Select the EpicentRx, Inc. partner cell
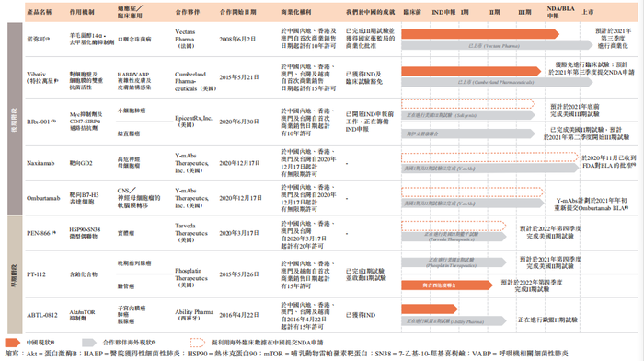Image resolution: width=644 pixels, height=361 pixels. [193, 122]
